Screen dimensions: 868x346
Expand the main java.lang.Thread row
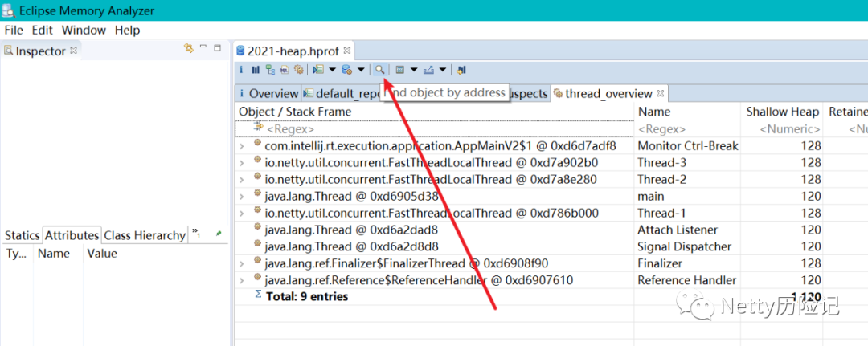pyautogui.click(x=241, y=196)
